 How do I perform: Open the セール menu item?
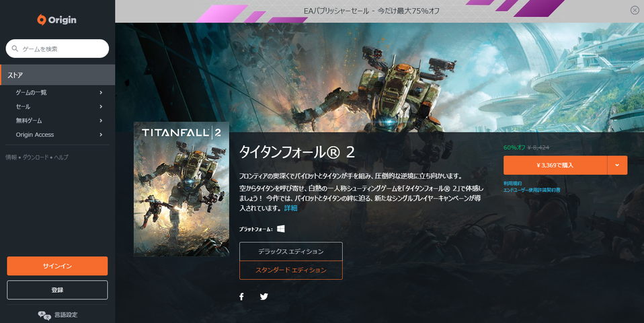(x=23, y=106)
